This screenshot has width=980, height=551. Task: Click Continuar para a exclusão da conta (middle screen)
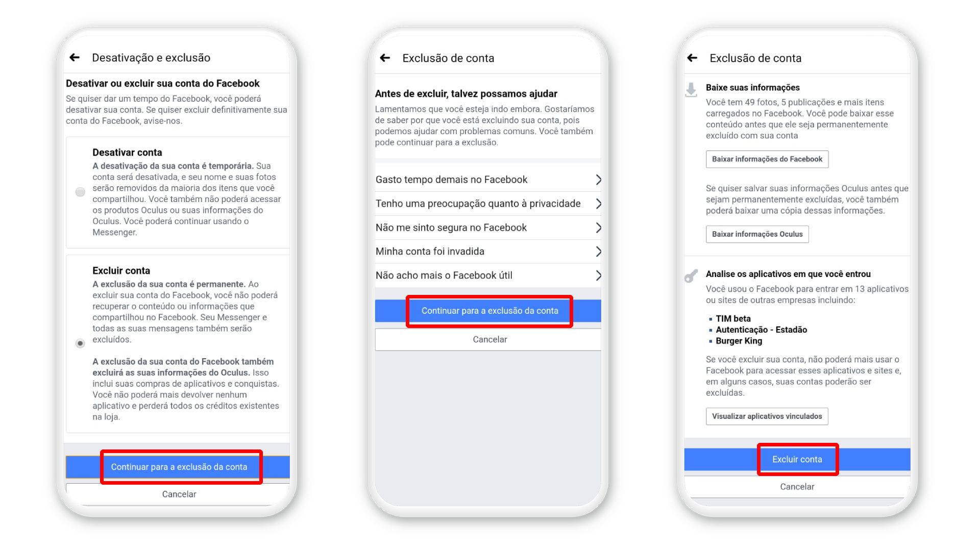pos(490,310)
